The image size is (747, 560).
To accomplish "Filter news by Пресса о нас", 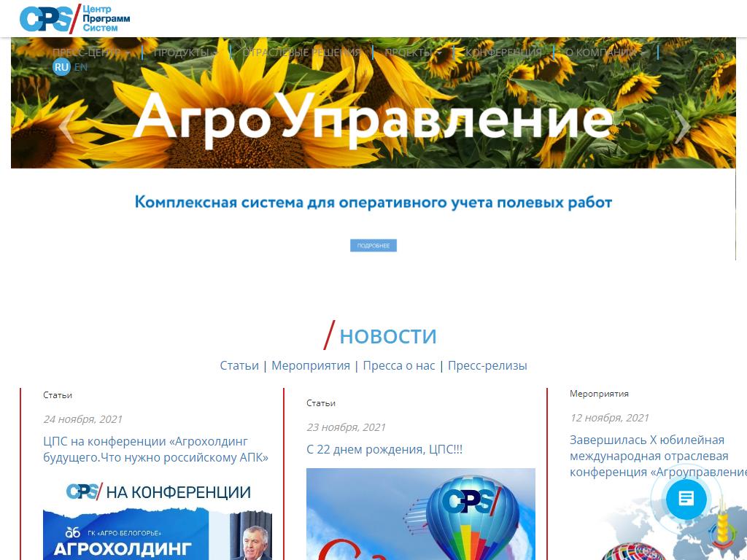I will [x=399, y=365].
